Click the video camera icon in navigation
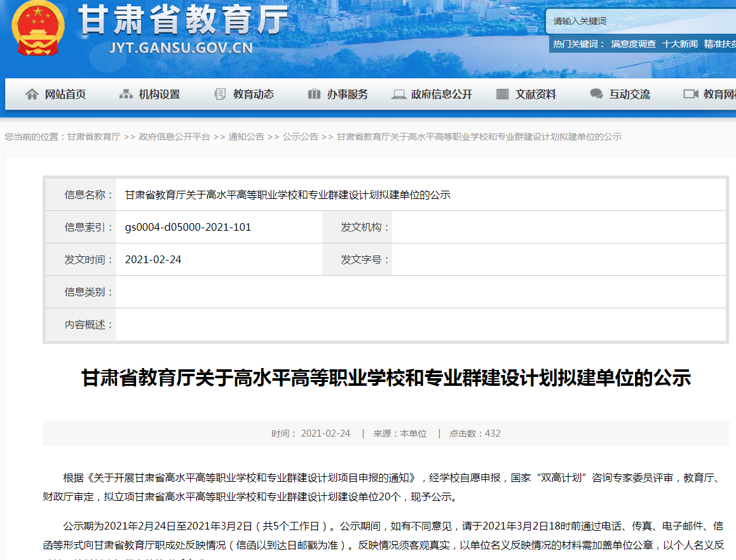 pos(690,94)
